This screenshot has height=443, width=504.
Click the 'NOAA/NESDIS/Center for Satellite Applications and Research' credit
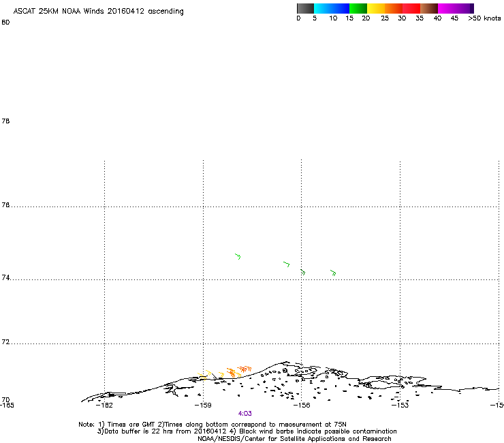coord(294,439)
